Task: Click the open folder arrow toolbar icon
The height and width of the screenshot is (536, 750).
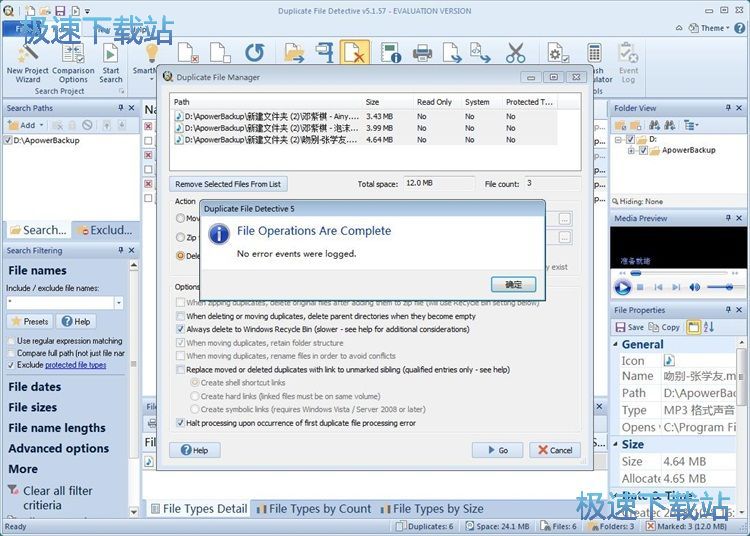Action: click(294, 53)
